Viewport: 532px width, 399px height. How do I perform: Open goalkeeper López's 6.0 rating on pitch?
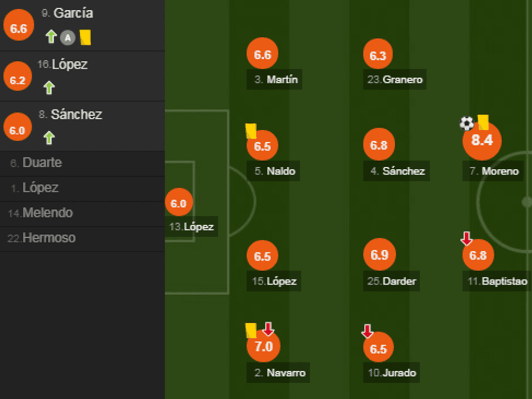(x=178, y=204)
